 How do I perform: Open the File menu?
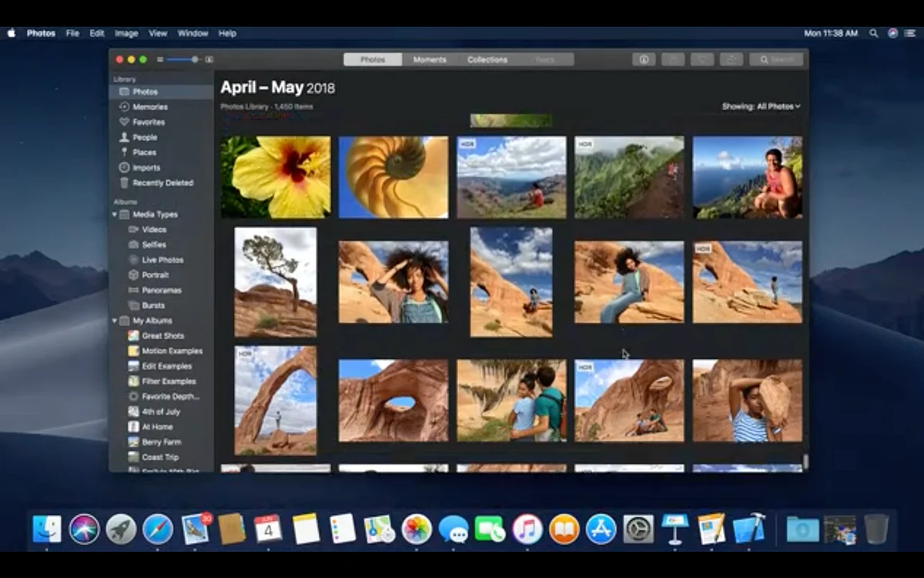pyautogui.click(x=72, y=33)
